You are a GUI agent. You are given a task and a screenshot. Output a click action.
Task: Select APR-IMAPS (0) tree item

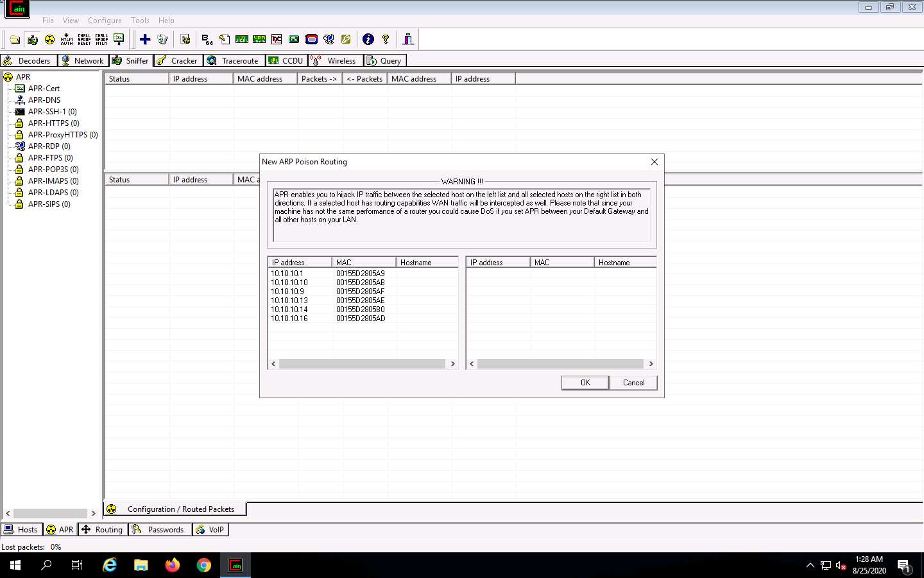coord(53,181)
